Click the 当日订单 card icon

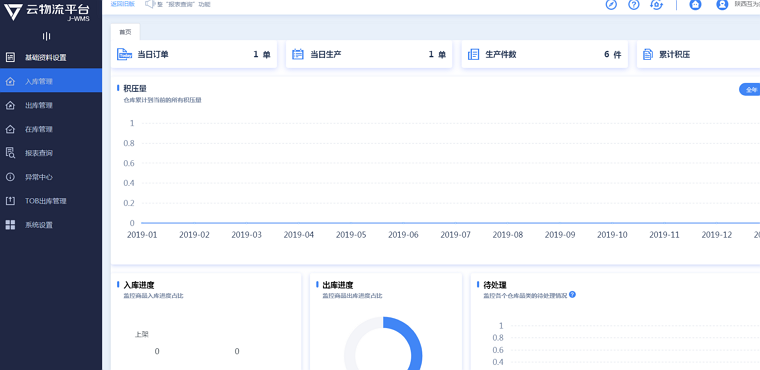(125, 54)
